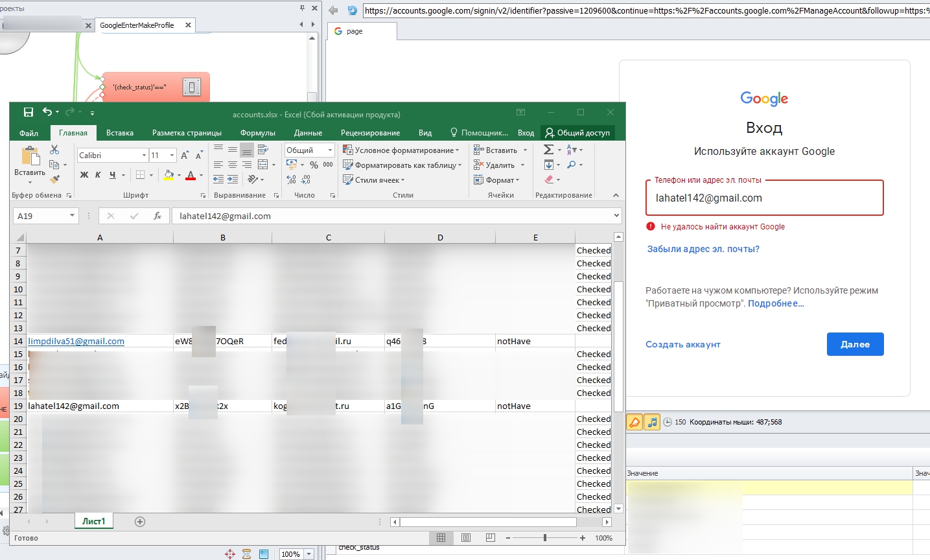This screenshot has height=560, width=930.
Task: Click the Google email input field
Action: pos(764,198)
